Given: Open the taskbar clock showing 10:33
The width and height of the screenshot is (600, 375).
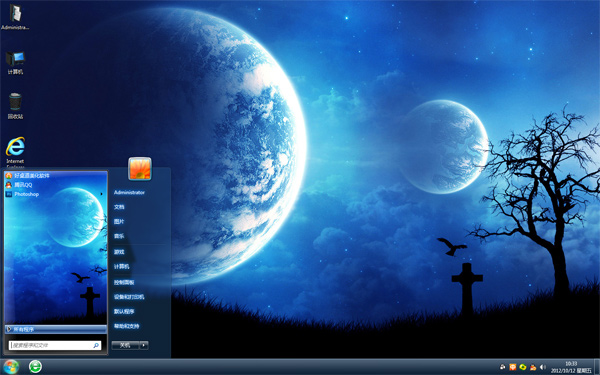Looking at the screenshot, I should (x=571, y=367).
